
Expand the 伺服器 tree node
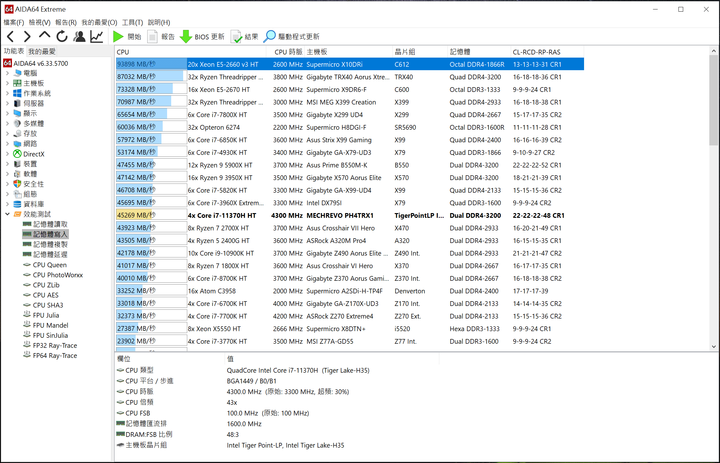tap(7, 103)
